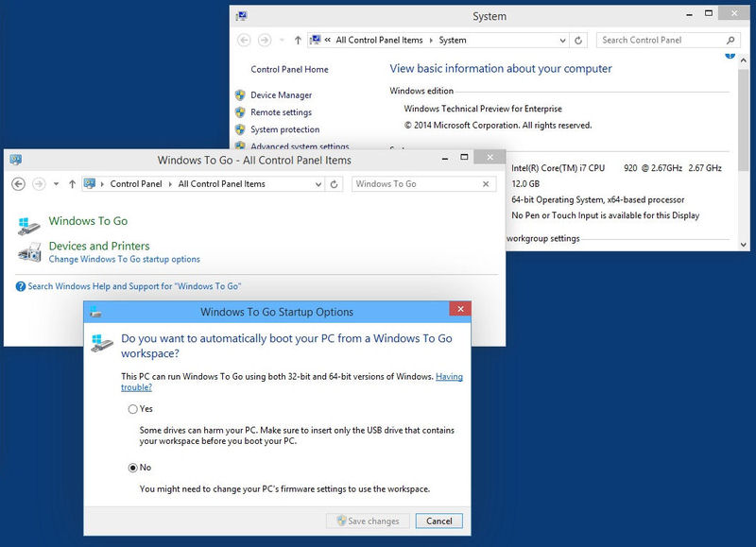Image resolution: width=756 pixels, height=547 pixels.
Task: Click the System window vertical scrollbar thumb
Action: (x=744, y=120)
